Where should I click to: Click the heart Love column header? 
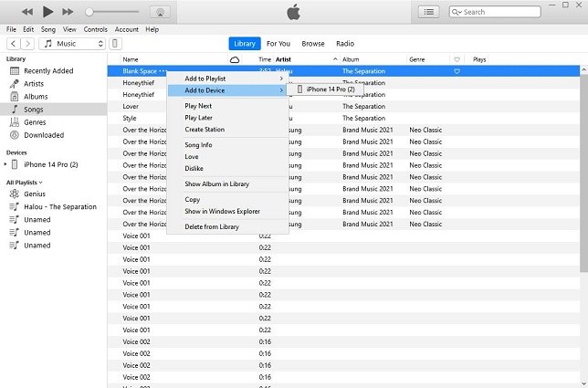point(457,59)
